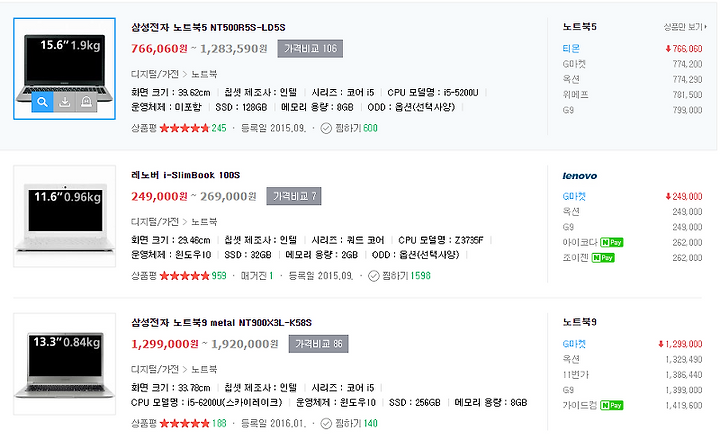720x440 pixels.
Task: Click the N Pay badge next to 아이코다
Action: click(612, 243)
